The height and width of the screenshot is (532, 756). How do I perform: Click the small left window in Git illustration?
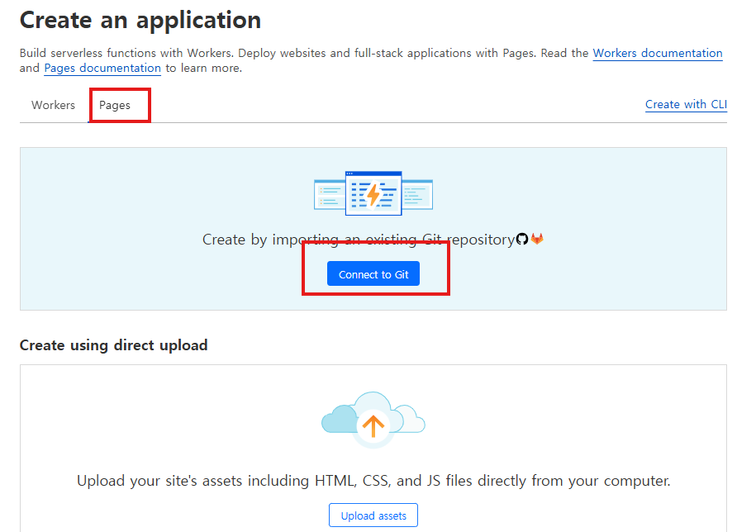(329, 196)
